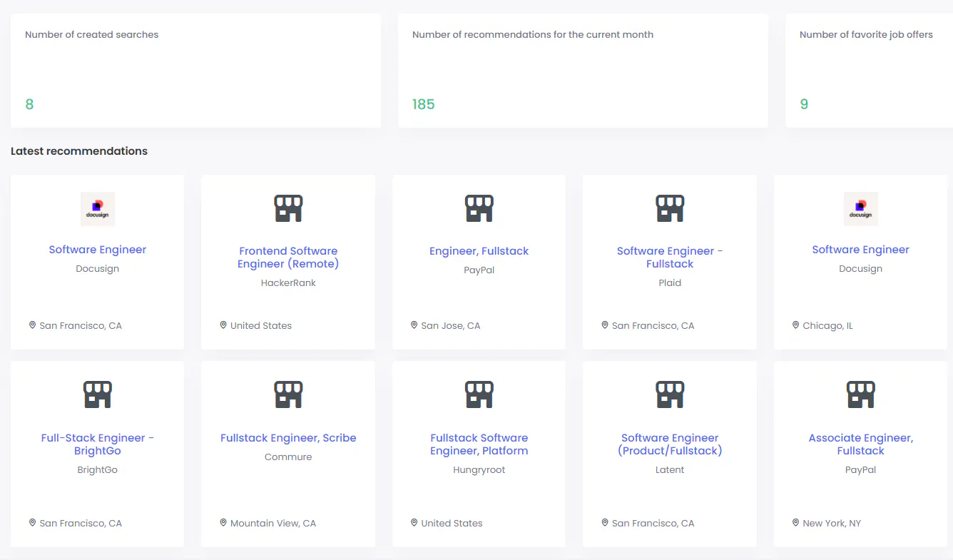
Task: Open the Associate Engineer, Fullstack job
Action: [x=861, y=444]
